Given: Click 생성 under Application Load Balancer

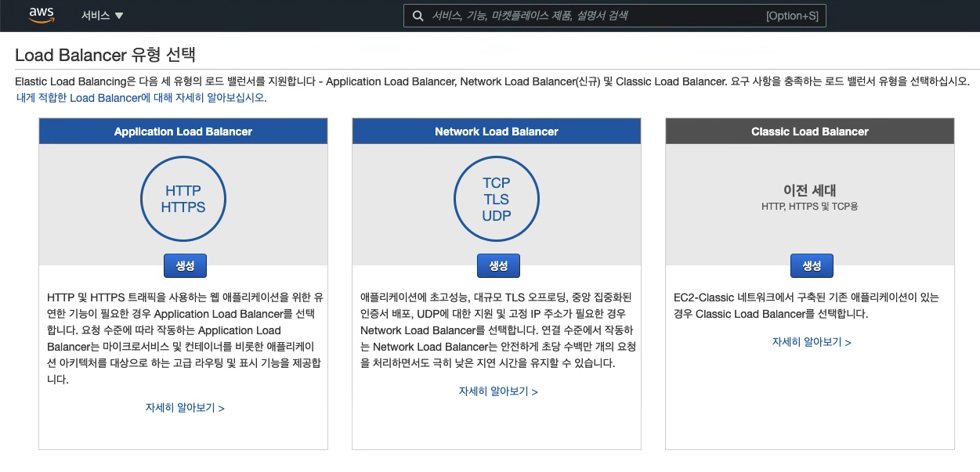Looking at the screenshot, I should 185,265.
